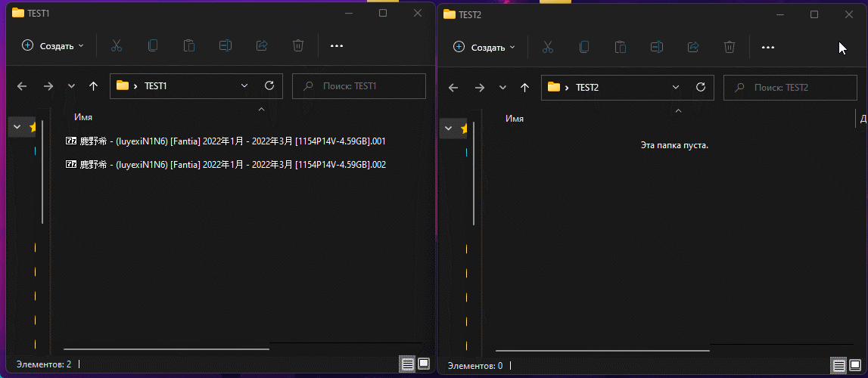This screenshot has width=868, height=378.
Task: Open the Создать dropdown in TEST1 window
Action: [x=52, y=46]
